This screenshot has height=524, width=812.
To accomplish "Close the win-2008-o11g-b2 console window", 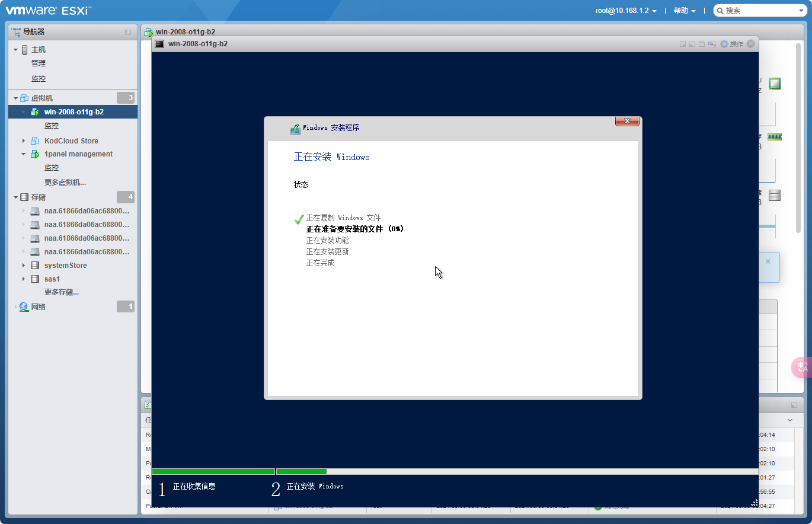I will 751,44.
